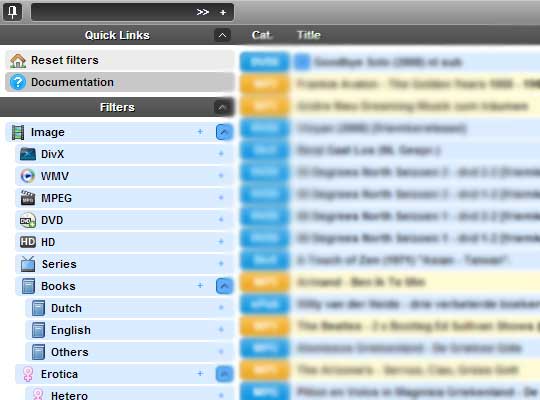Viewport: 540px width, 400px height.
Task: Select the HD badge icon
Action: [x=28, y=242]
